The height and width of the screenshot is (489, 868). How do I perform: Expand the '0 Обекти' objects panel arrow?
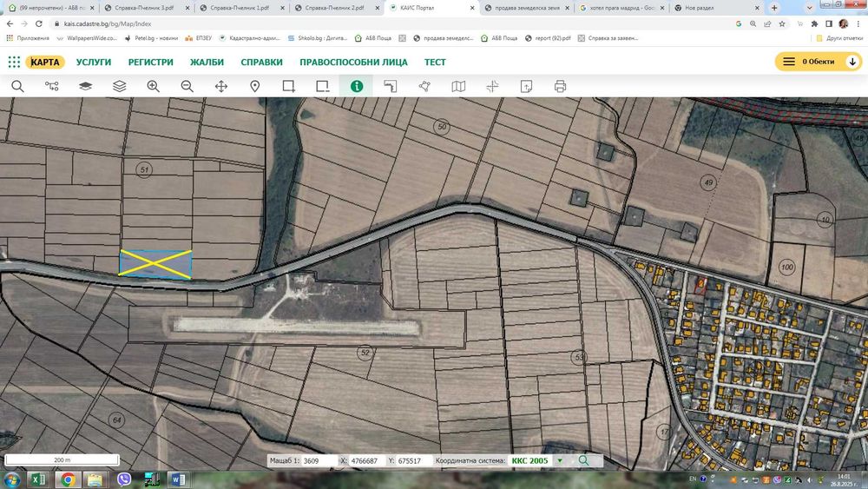click(x=852, y=62)
